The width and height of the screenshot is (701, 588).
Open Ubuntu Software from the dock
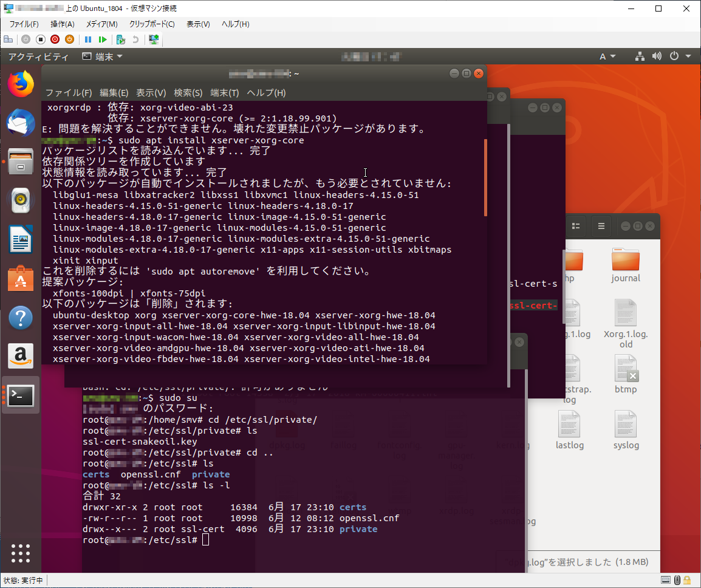pos(21,278)
